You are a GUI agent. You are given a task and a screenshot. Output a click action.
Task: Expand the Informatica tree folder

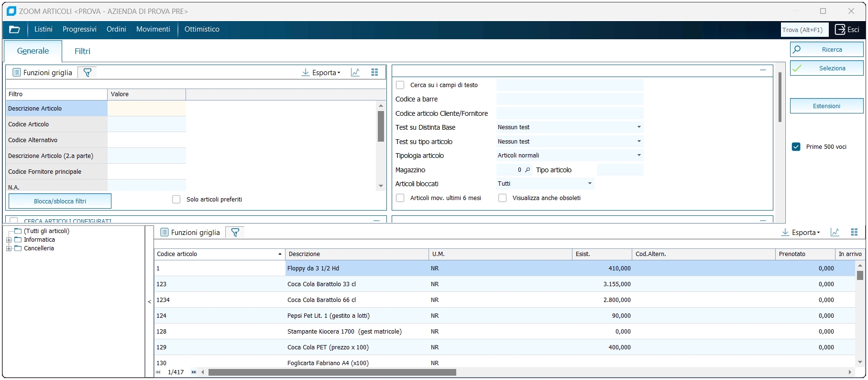[9, 240]
